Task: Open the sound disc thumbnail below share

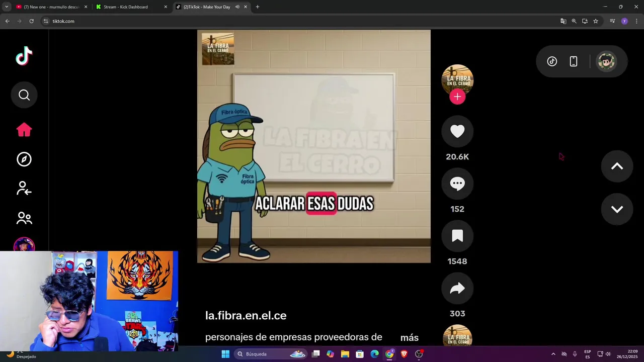Action: click(x=457, y=335)
